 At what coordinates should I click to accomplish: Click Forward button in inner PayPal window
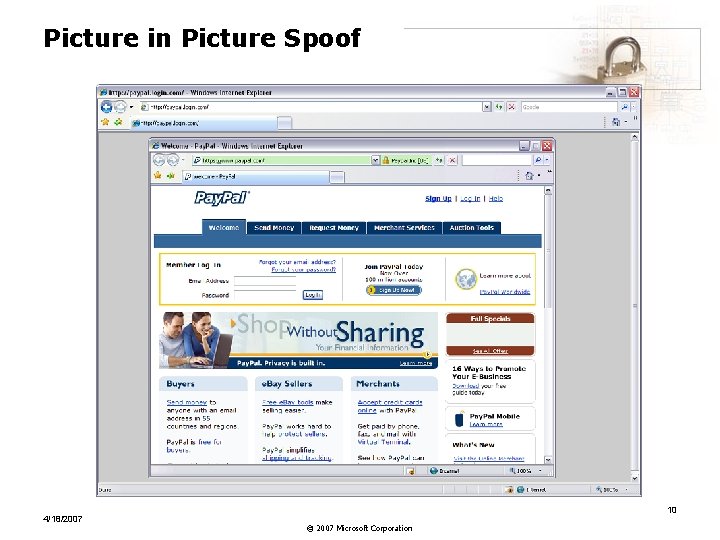point(173,160)
